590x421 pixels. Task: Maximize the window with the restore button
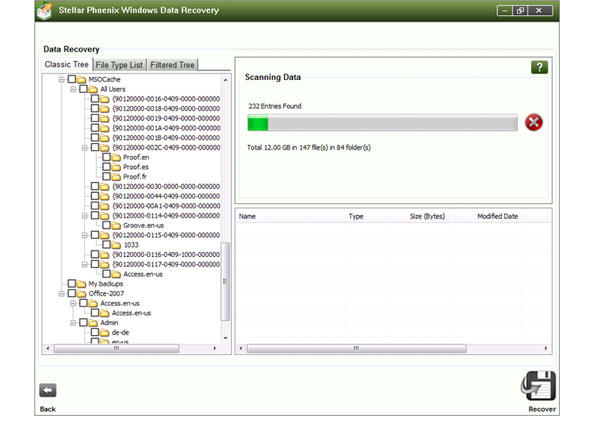click(520, 11)
